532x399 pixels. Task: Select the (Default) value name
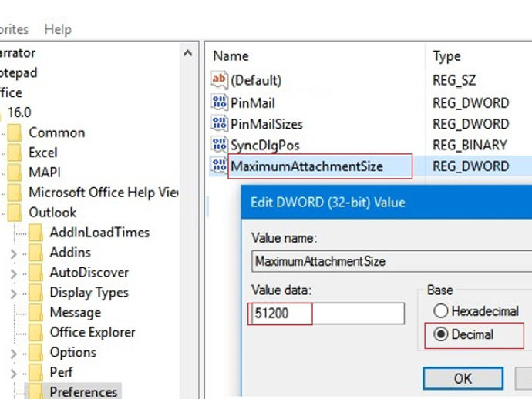[256, 81]
